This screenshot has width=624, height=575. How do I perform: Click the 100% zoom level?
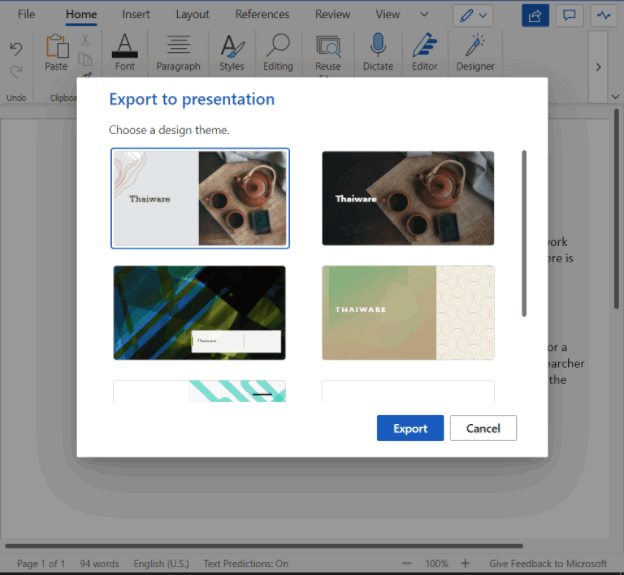coord(436,563)
